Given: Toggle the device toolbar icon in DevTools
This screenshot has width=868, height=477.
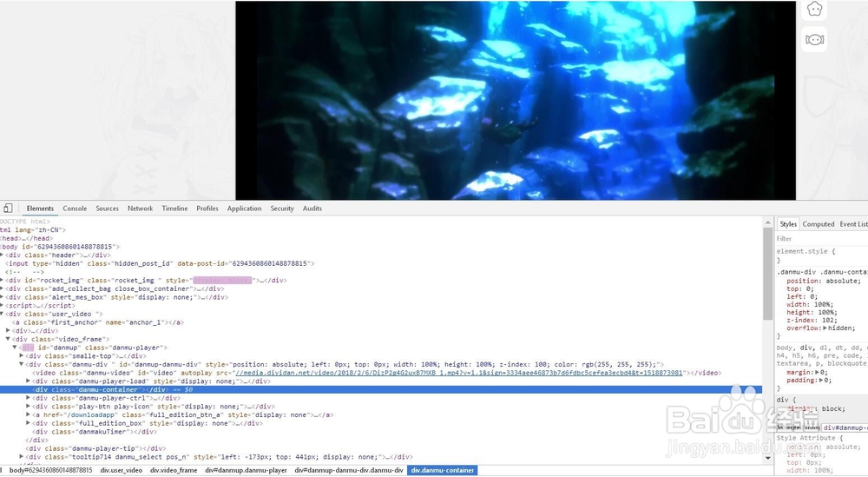Looking at the screenshot, I should (x=8, y=209).
